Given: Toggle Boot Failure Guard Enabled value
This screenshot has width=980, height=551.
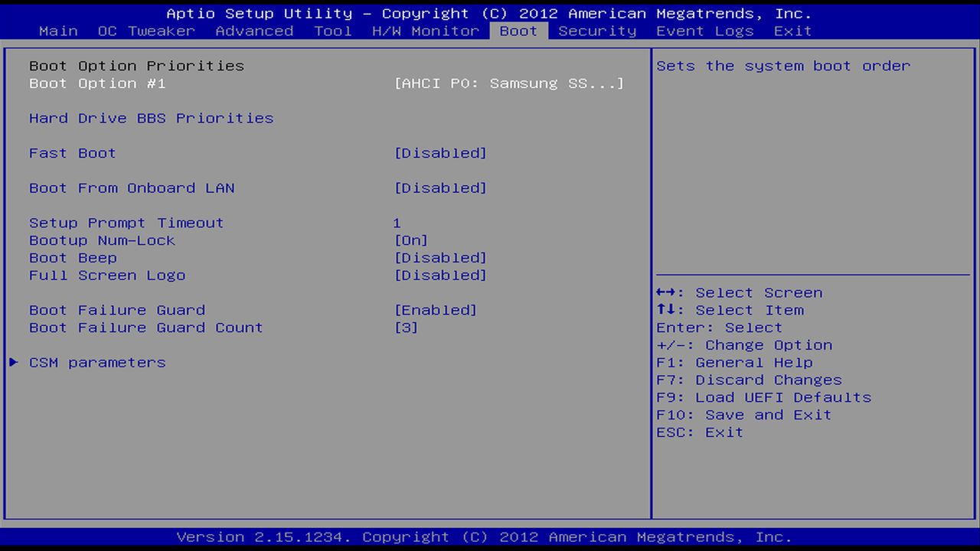Looking at the screenshot, I should point(436,310).
